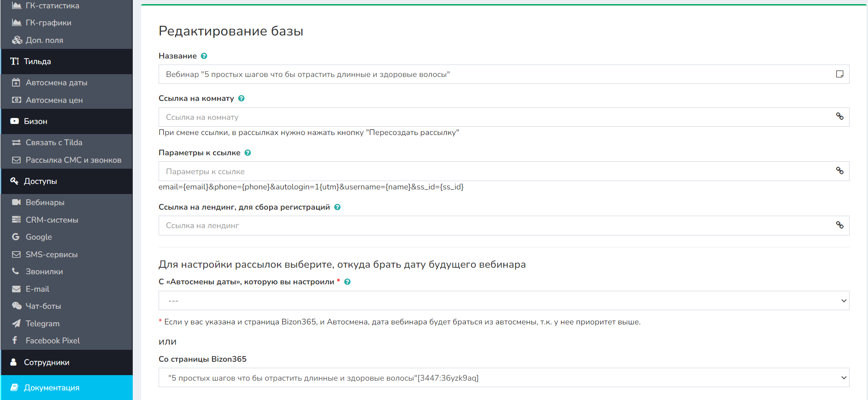Screen dimensions: 868x400
Task: Click the note icon in the Название field
Action: (x=839, y=74)
